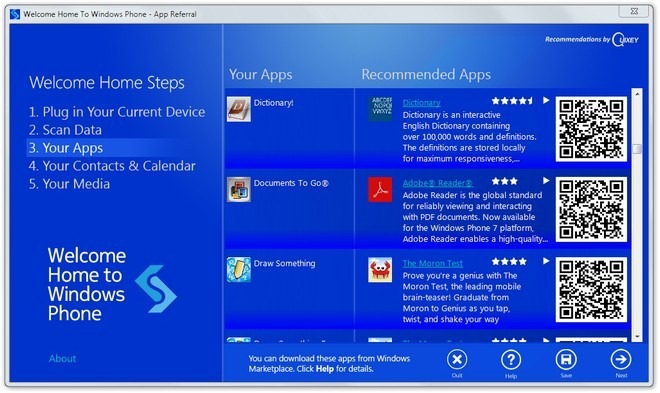The image size is (660, 393).
Task: Go to step 1 Plug in Your Current Device
Action: click(117, 112)
